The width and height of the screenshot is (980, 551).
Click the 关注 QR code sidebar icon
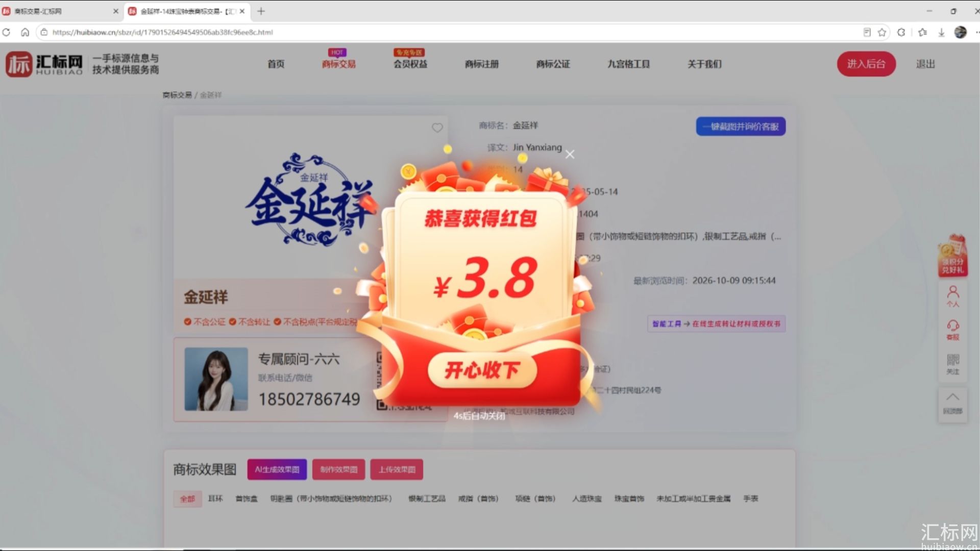click(953, 364)
